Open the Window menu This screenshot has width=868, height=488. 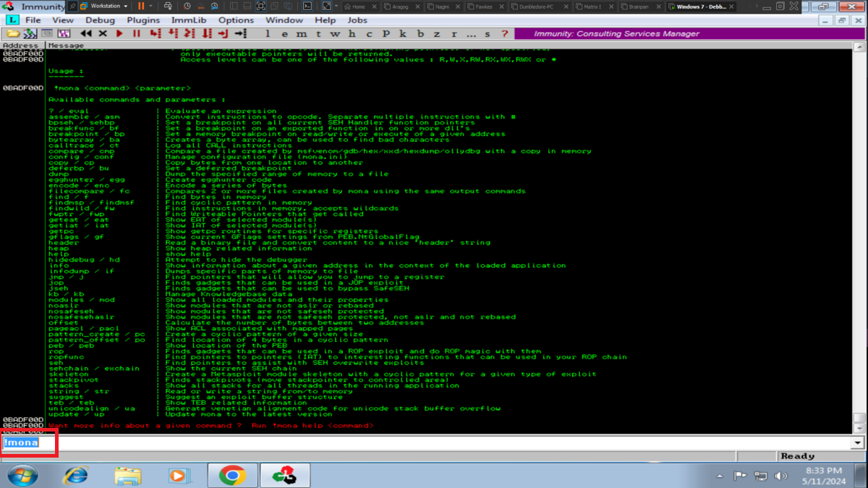coord(284,20)
